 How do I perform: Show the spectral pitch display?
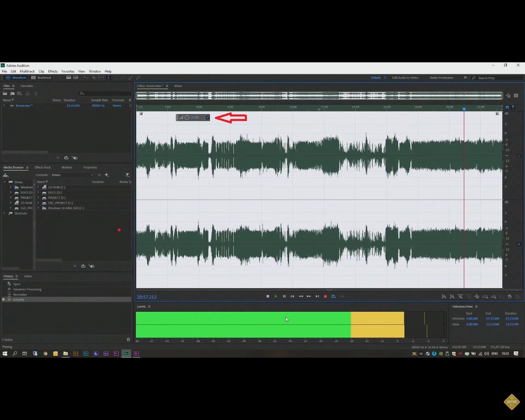pyautogui.click(x=76, y=78)
